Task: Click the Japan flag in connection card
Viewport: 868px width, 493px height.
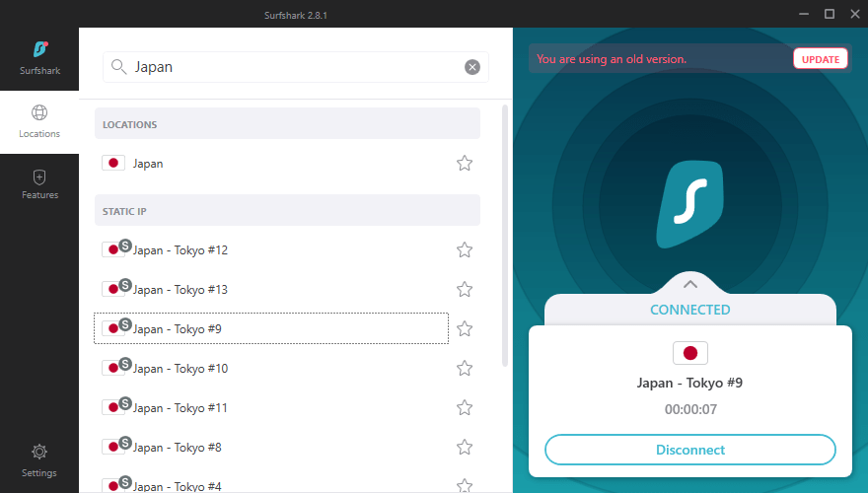Action: [689, 353]
